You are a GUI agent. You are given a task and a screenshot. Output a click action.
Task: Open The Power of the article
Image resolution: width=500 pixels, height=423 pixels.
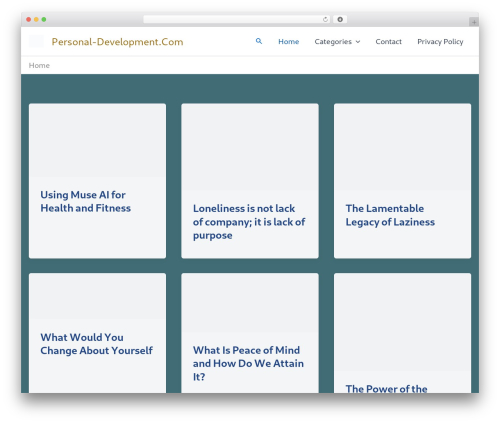point(386,389)
